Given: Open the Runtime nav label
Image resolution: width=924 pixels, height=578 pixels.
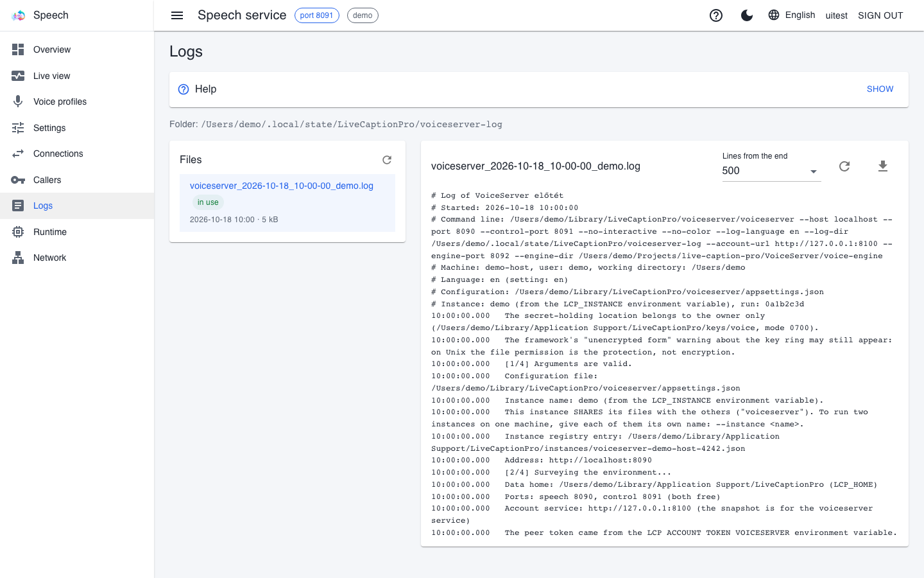Looking at the screenshot, I should [x=50, y=232].
